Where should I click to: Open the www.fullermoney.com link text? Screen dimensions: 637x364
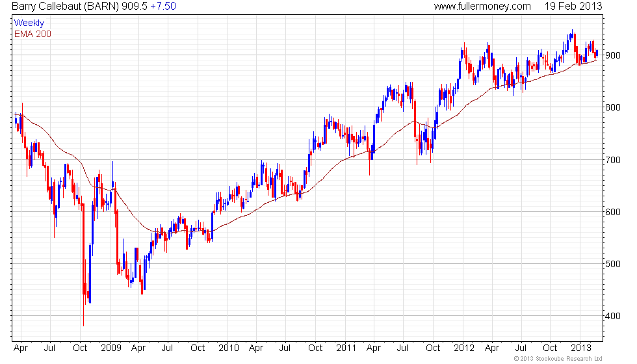(x=482, y=6)
